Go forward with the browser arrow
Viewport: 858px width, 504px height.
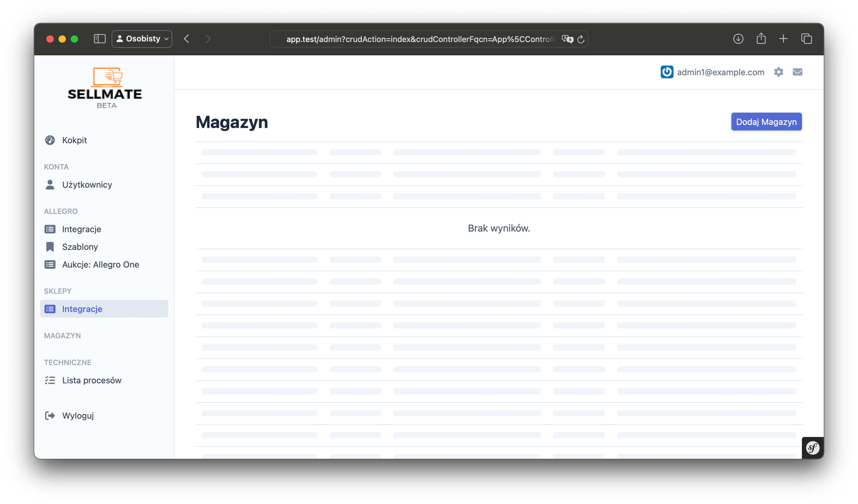click(x=208, y=39)
